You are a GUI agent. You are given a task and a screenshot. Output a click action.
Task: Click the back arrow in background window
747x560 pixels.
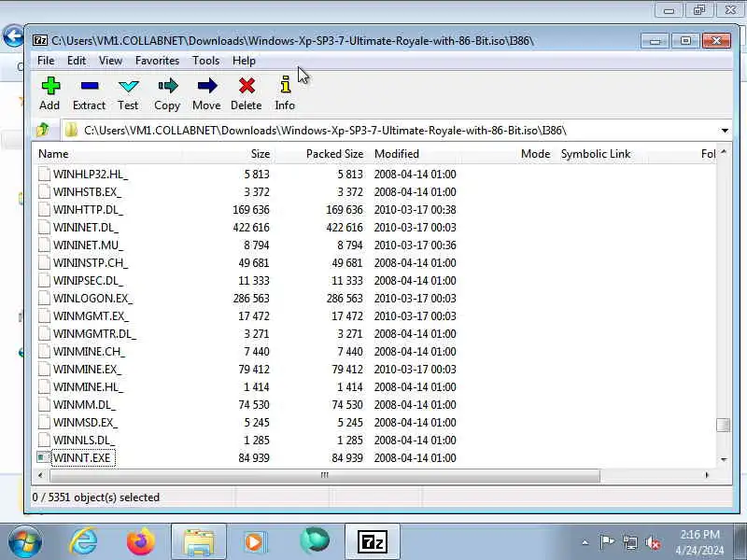13,35
